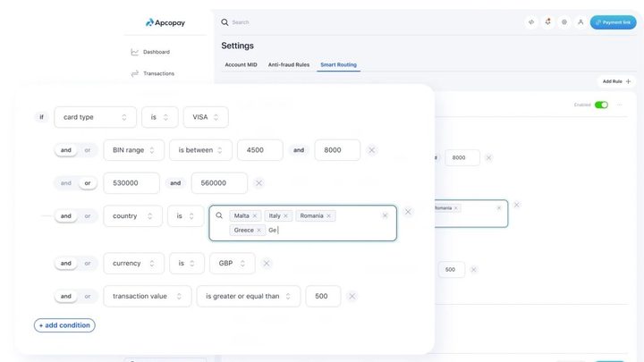Click the background panel's 500 field
Image resolution: width=644 pixels, height=362 pixels.
coord(451,270)
